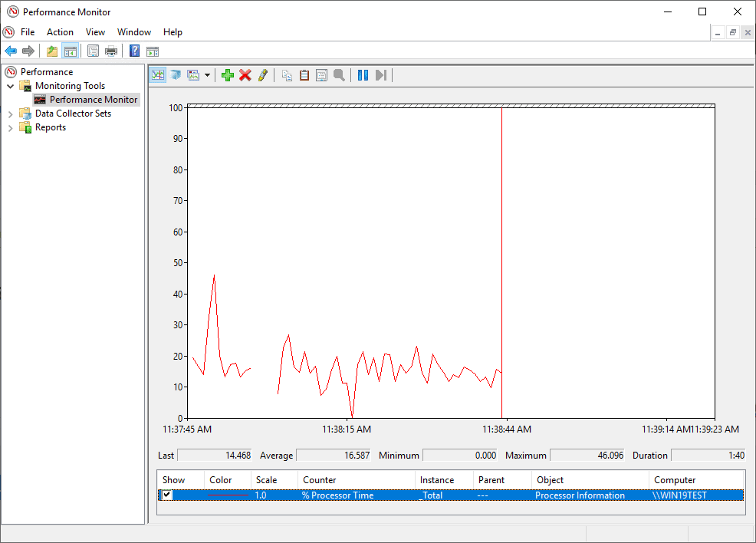Click the Highlight pencil icon
The width and height of the screenshot is (756, 543).
click(263, 75)
